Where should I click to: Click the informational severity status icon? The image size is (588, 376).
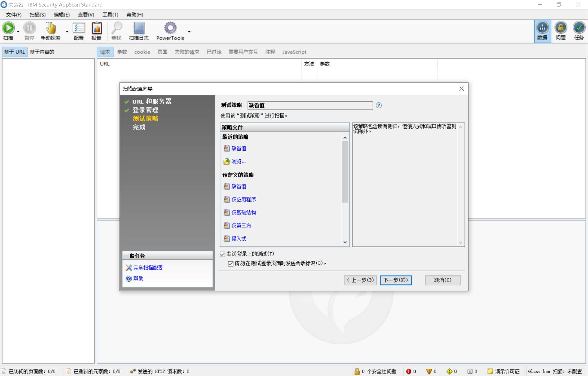pos(470,371)
